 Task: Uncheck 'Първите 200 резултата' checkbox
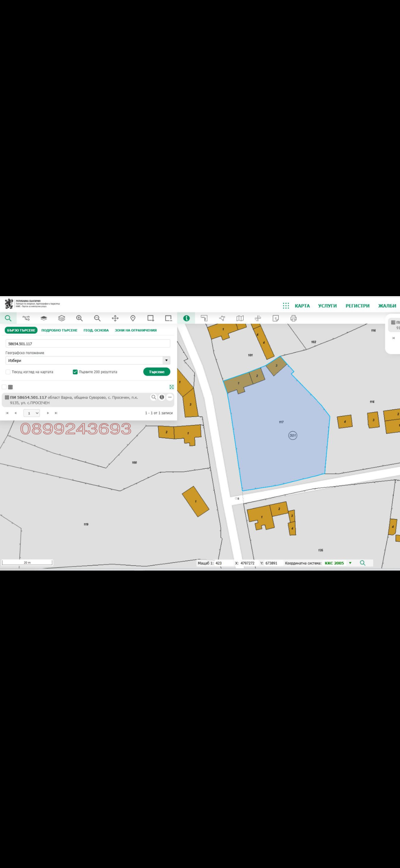(75, 372)
